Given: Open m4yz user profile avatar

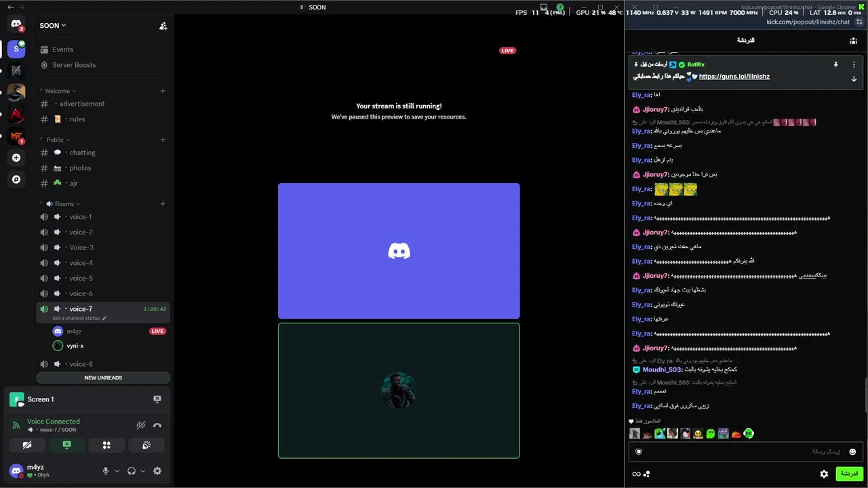Looking at the screenshot, I should [x=16, y=471].
